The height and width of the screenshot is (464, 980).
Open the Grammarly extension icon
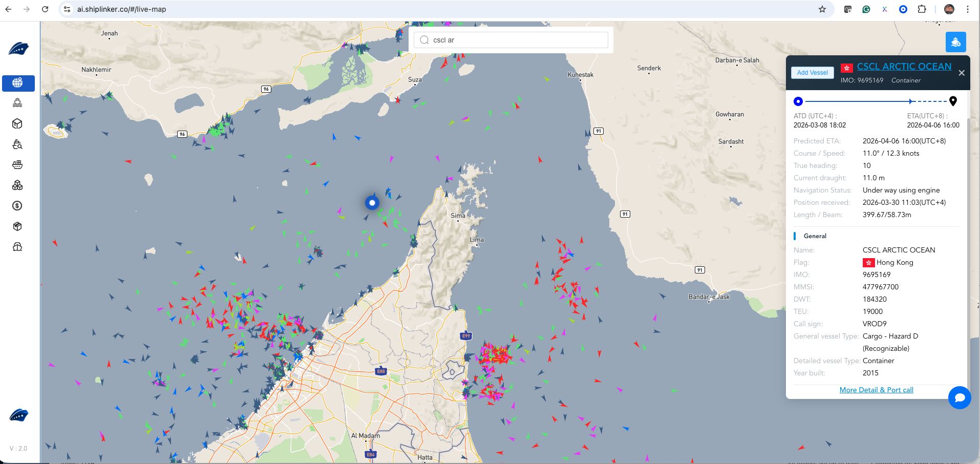[866, 9]
